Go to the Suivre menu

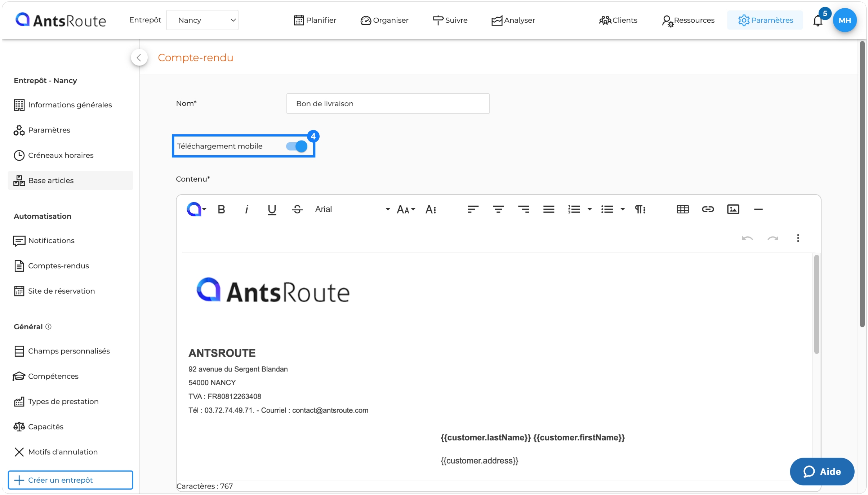pos(450,20)
